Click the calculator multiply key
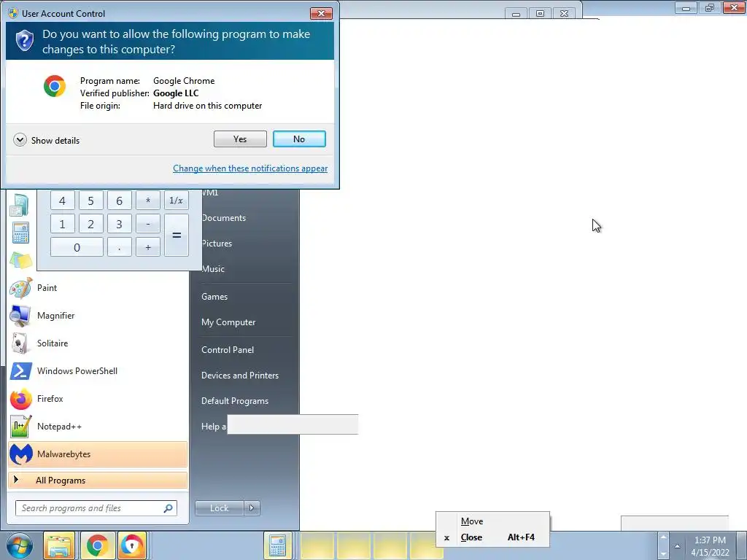747x560 pixels. tap(148, 201)
